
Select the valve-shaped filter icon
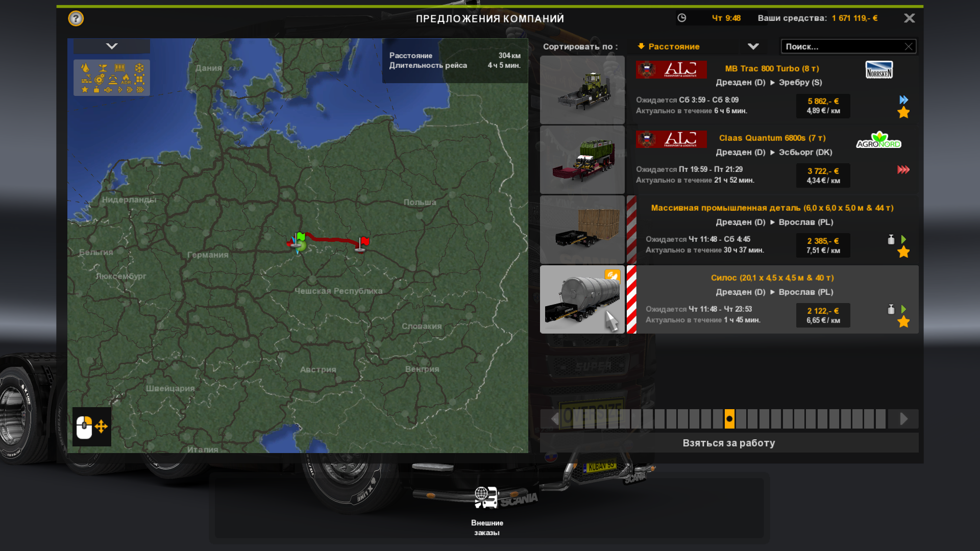point(108,90)
